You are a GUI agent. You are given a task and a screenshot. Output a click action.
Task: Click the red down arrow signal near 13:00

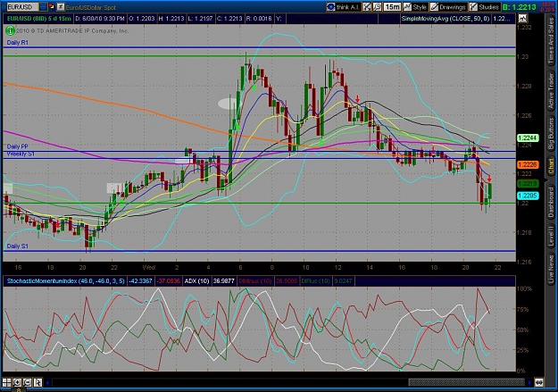coord(358,98)
